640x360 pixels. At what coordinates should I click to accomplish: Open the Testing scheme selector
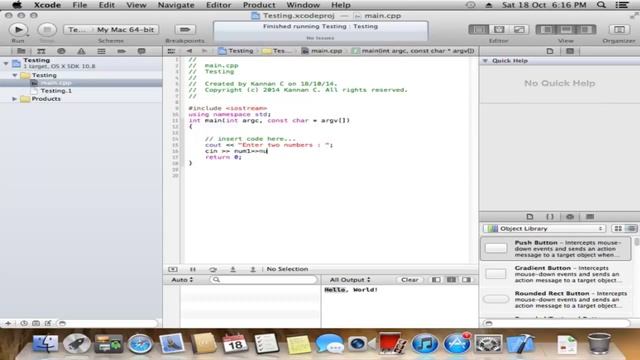tap(78, 29)
